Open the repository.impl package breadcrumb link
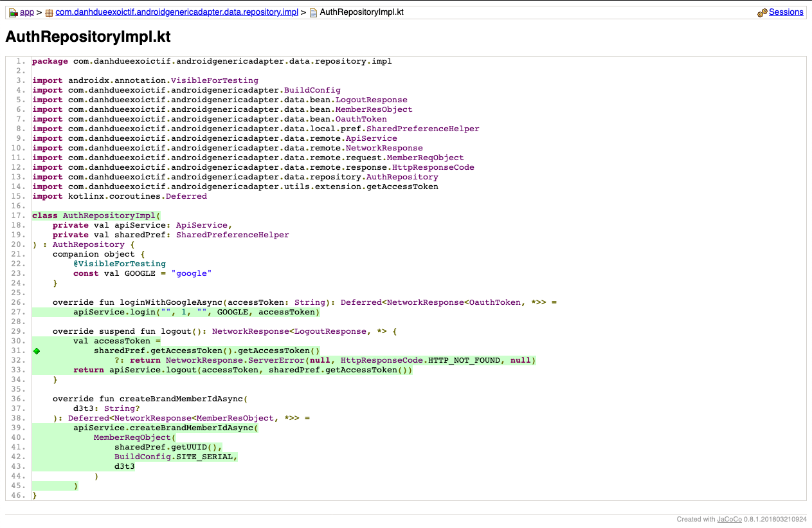Image resolution: width=812 pixels, height=528 pixels. [177, 12]
